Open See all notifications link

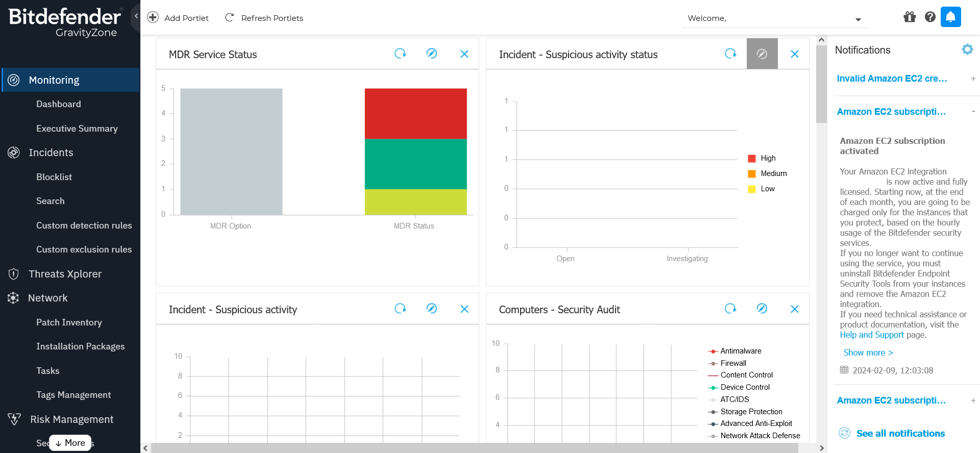coord(900,433)
